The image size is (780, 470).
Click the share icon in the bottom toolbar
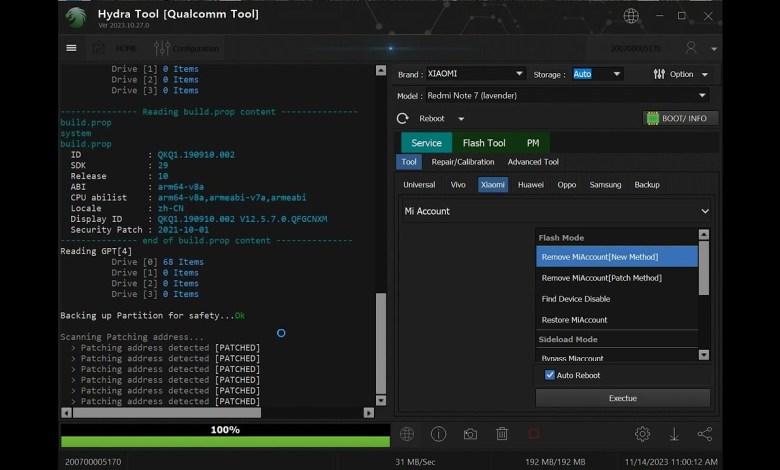pos(705,434)
